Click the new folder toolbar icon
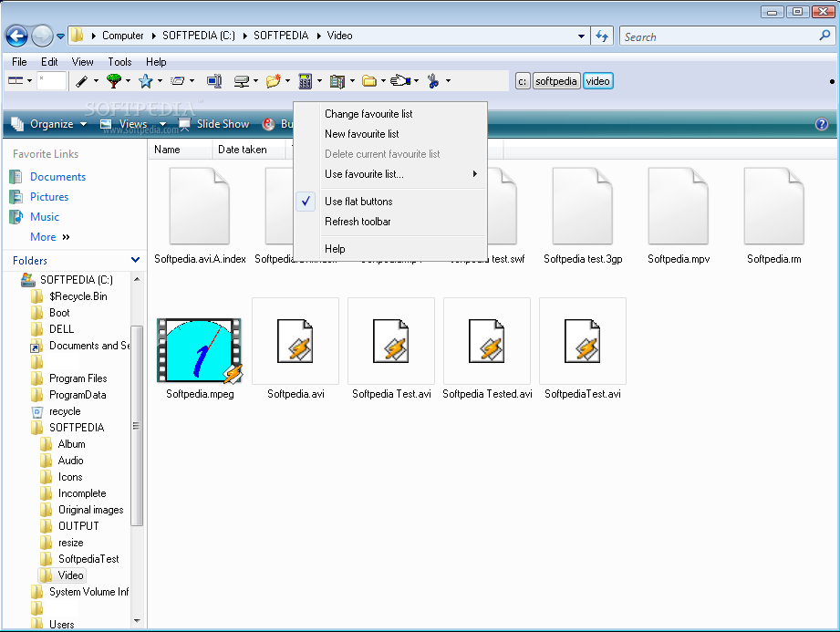 pyautogui.click(x=274, y=81)
